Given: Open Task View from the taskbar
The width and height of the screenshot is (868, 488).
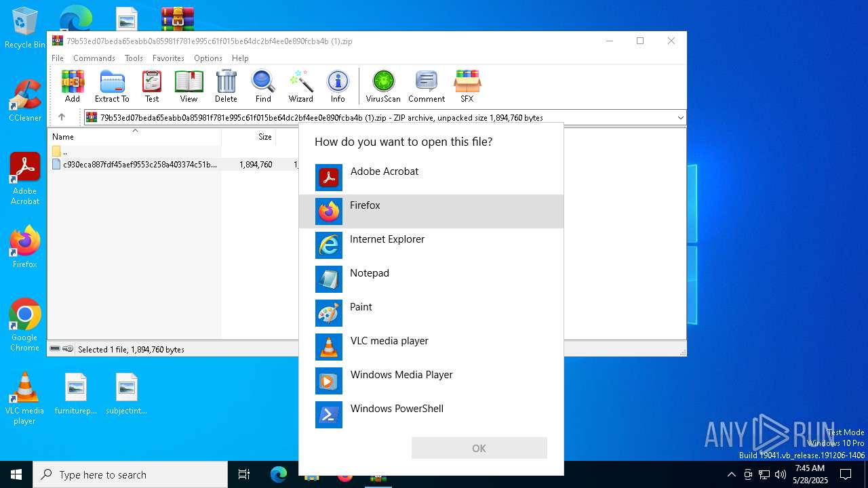Looking at the screenshot, I should 244,474.
